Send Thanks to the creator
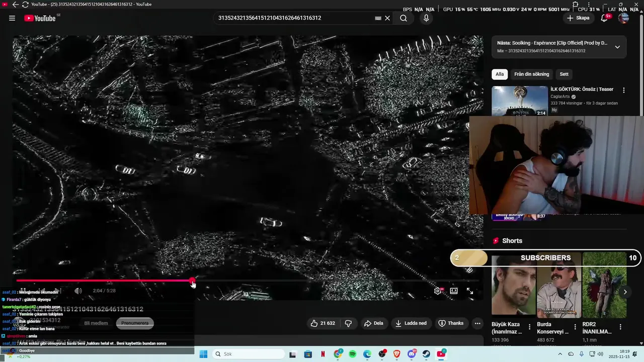This screenshot has height=362, width=644. [x=451, y=323]
